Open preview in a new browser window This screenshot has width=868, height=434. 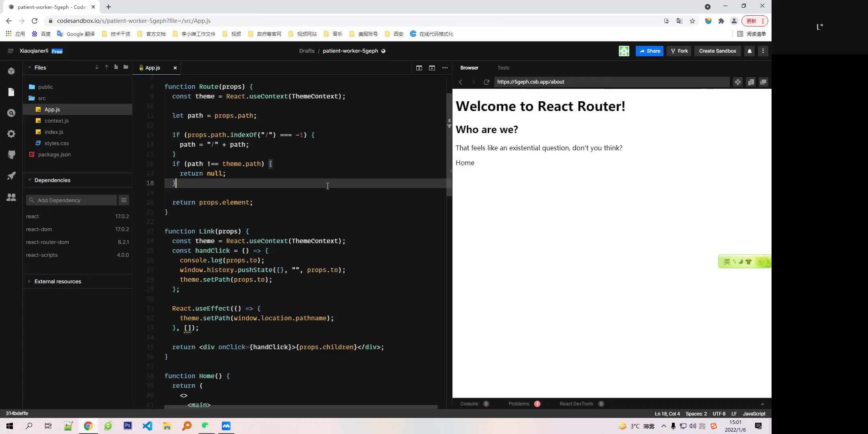764,82
